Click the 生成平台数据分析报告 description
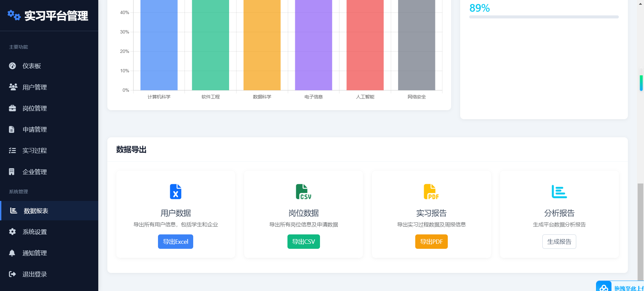The width and height of the screenshot is (644, 291). click(x=559, y=224)
